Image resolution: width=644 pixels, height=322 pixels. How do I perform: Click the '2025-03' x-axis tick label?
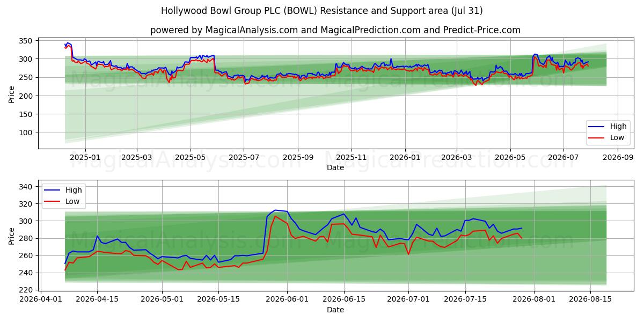[137, 157]
